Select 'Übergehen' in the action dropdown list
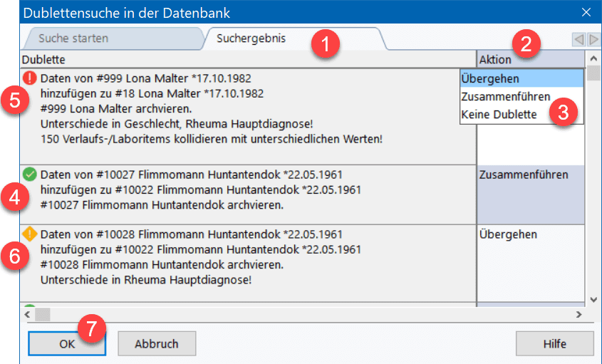 tap(521, 78)
